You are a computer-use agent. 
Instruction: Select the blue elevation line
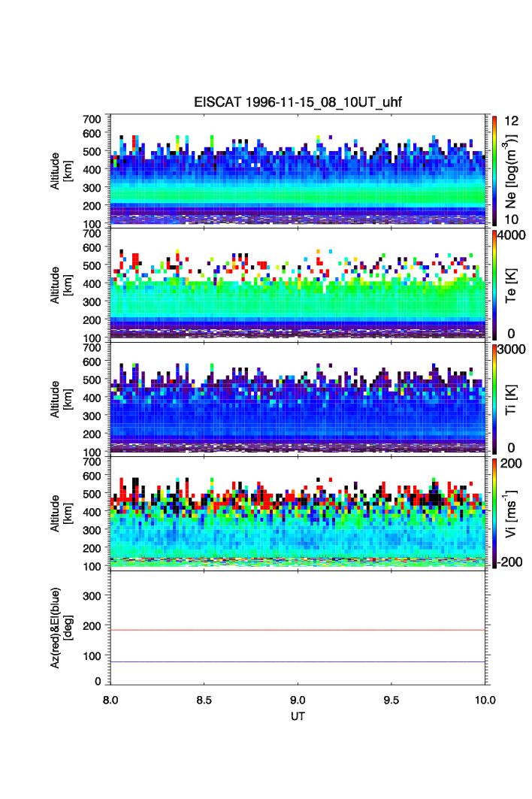[x=298, y=661]
